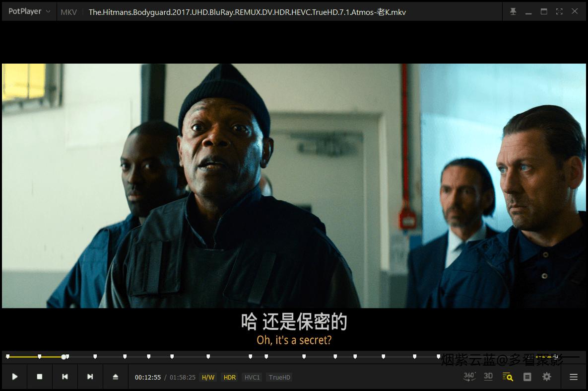
Task: Select the video filename in titlebar
Action: click(248, 12)
